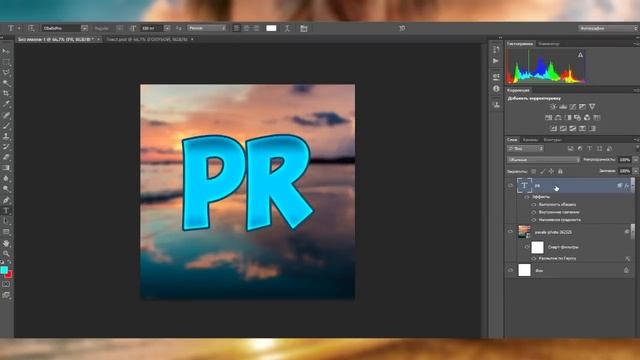Hide the background Фон layer
Image resolution: width=640 pixels, height=360 pixels.
pyautogui.click(x=510, y=270)
